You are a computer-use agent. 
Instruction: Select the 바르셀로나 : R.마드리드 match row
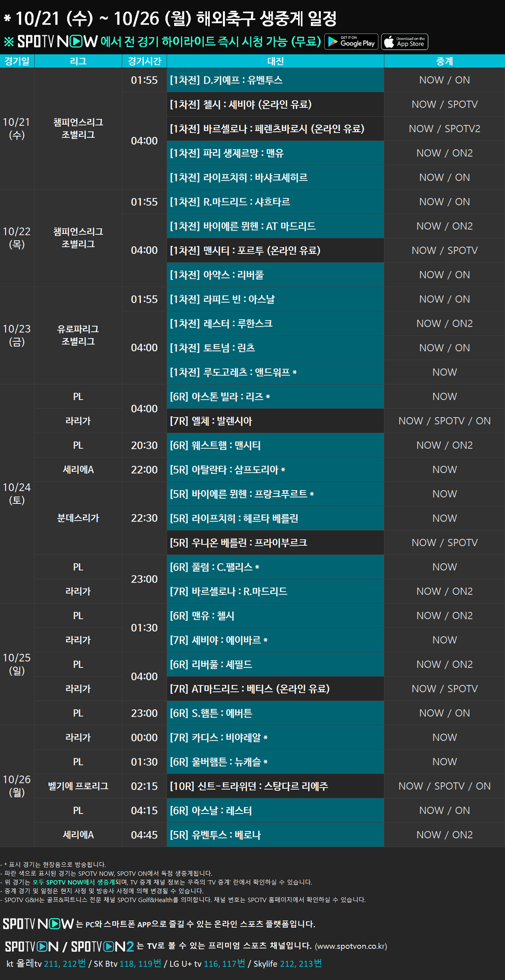click(x=275, y=591)
